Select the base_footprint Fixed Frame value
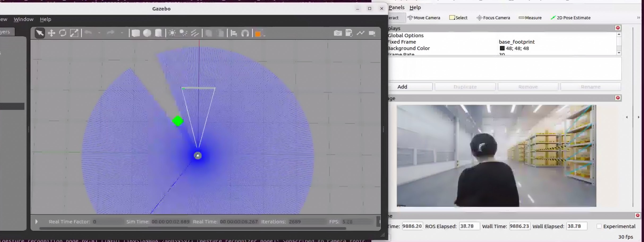 click(517, 42)
